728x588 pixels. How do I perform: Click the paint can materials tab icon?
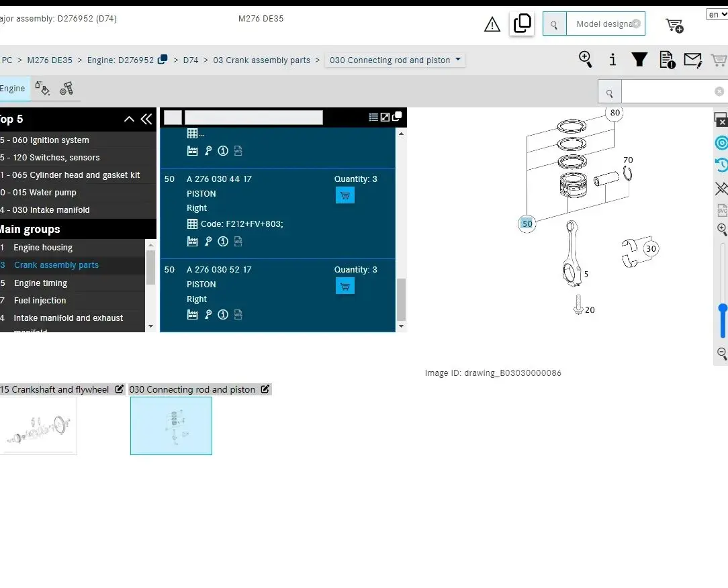42,89
